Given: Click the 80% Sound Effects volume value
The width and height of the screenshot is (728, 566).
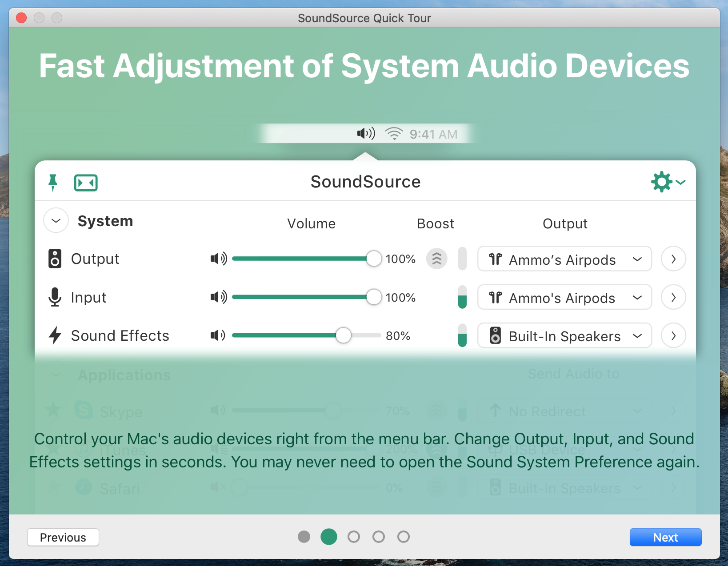Looking at the screenshot, I should pyautogui.click(x=398, y=336).
